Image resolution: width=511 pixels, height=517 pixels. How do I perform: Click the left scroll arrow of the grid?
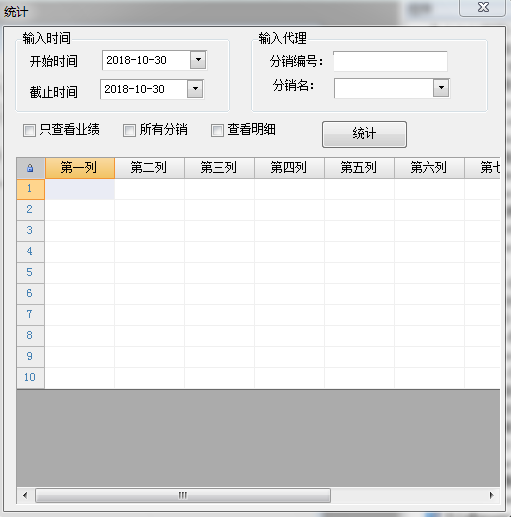[25, 495]
